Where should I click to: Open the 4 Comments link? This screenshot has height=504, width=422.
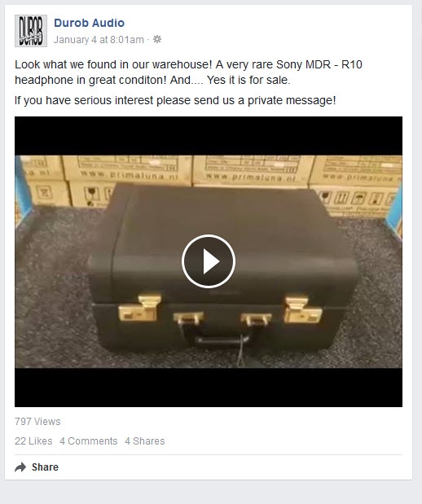pyautogui.click(x=89, y=441)
